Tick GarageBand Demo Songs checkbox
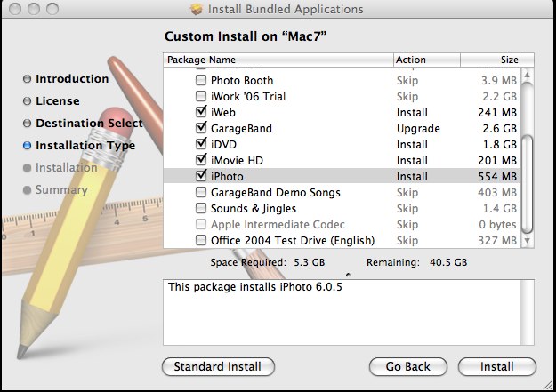This screenshot has width=556, height=392. point(201,192)
